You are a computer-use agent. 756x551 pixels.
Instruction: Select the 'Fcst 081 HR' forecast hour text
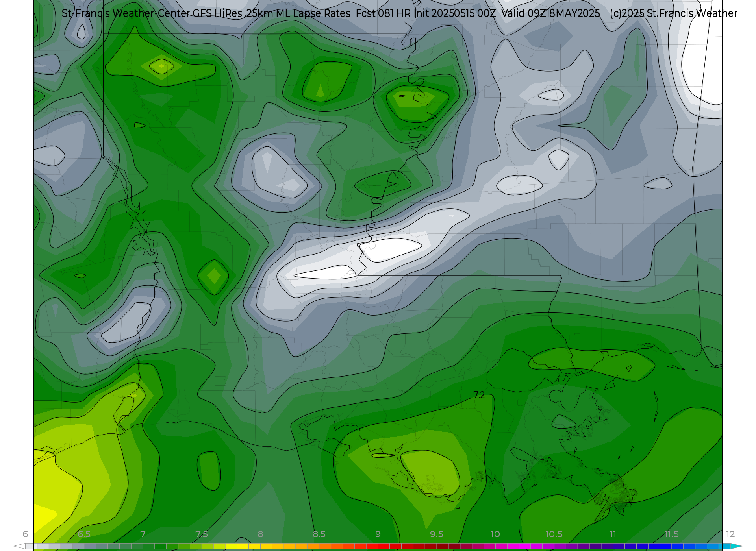click(x=384, y=13)
